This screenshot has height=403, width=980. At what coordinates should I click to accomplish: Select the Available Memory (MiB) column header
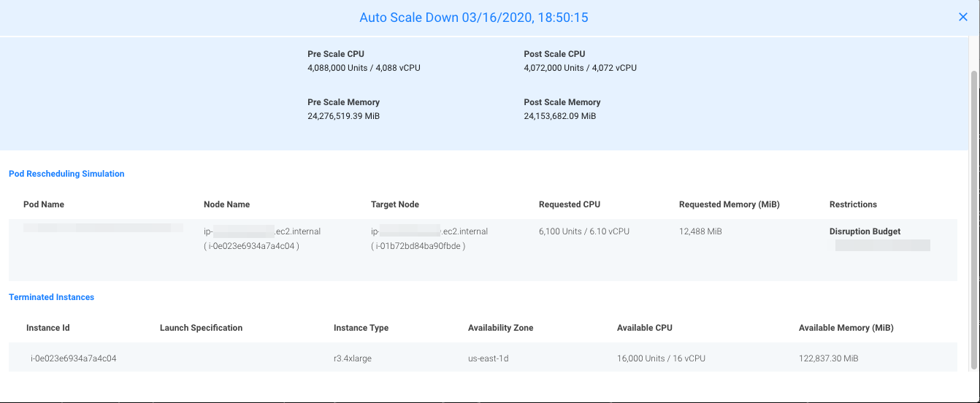tap(846, 328)
